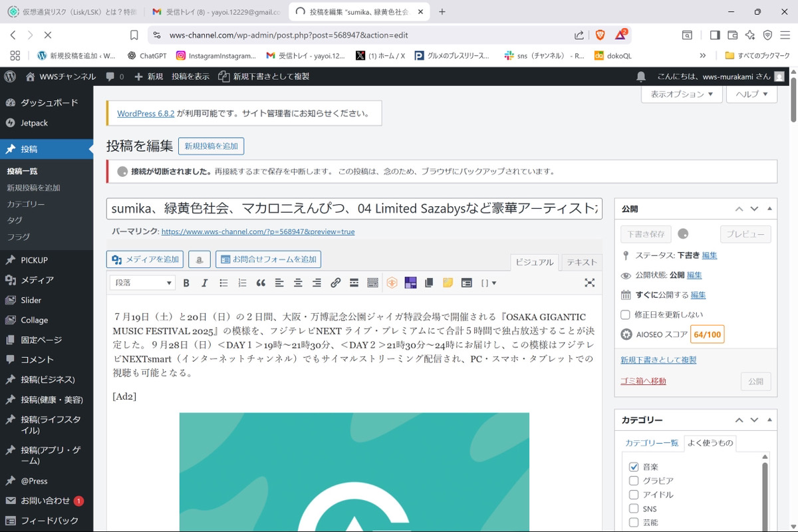
Task: Open Leo AI sparkle icon
Action: [750, 35]
